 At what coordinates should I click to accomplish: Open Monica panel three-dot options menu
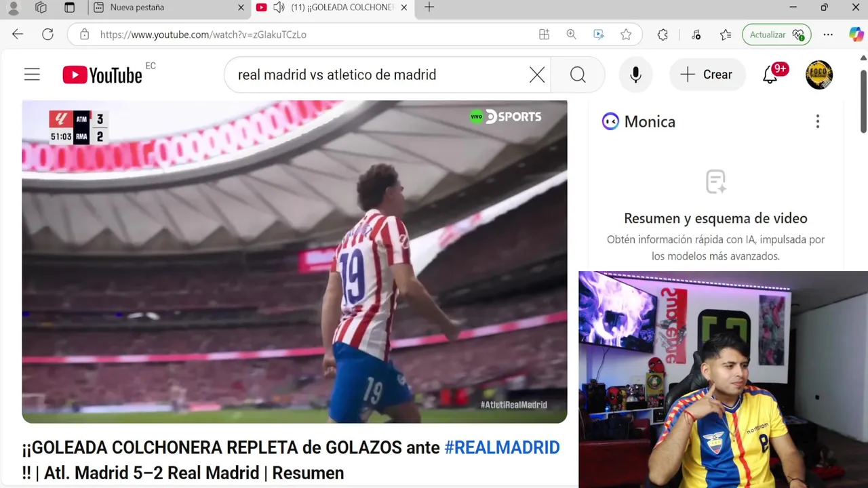coord(817,121)
